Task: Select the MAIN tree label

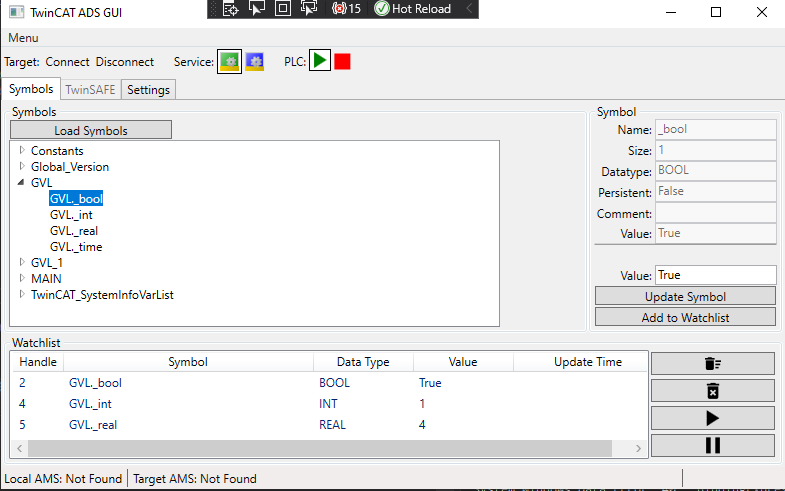Action: 46,279
